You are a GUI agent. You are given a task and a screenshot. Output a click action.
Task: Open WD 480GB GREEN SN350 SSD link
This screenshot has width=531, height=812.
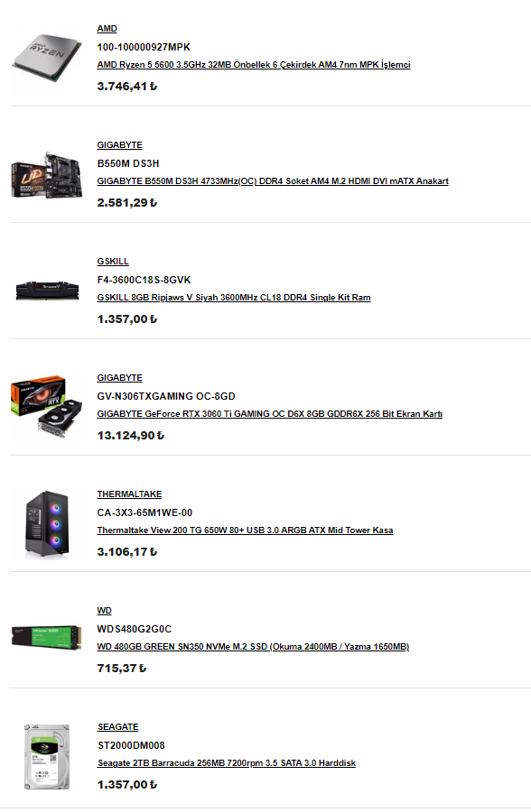click(253, 647)
